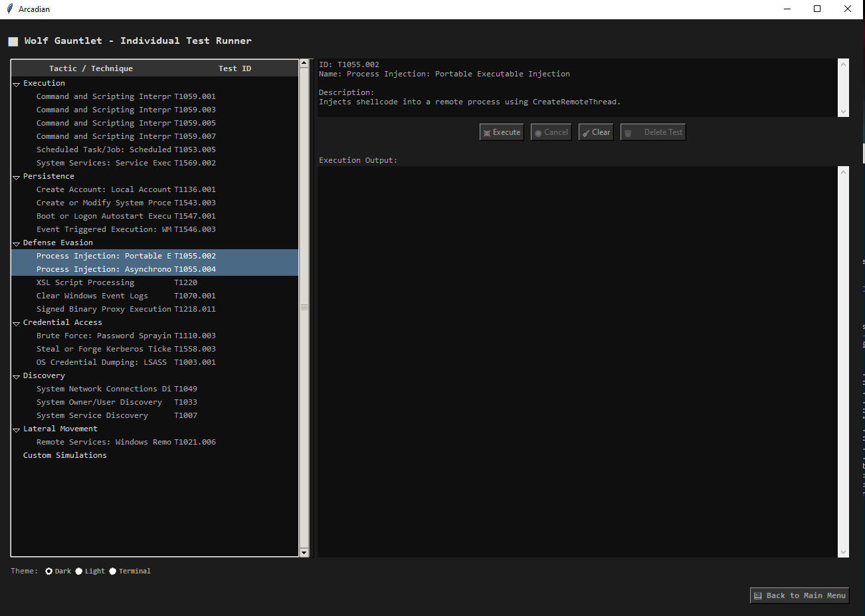Click the Delete Test trash icon
The image size is (865, 616).
pyautogui.click(x=628, y=133)
